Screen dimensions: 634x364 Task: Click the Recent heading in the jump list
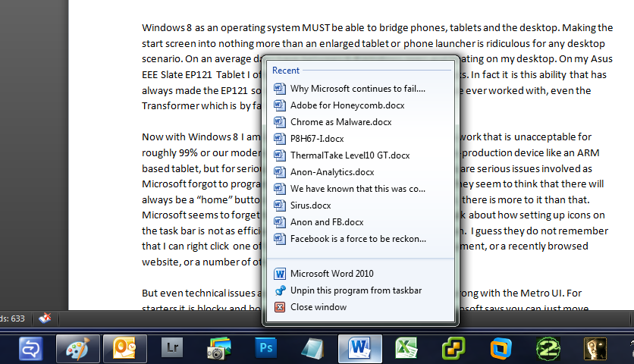pyautogui.click(x=286, y=71)
